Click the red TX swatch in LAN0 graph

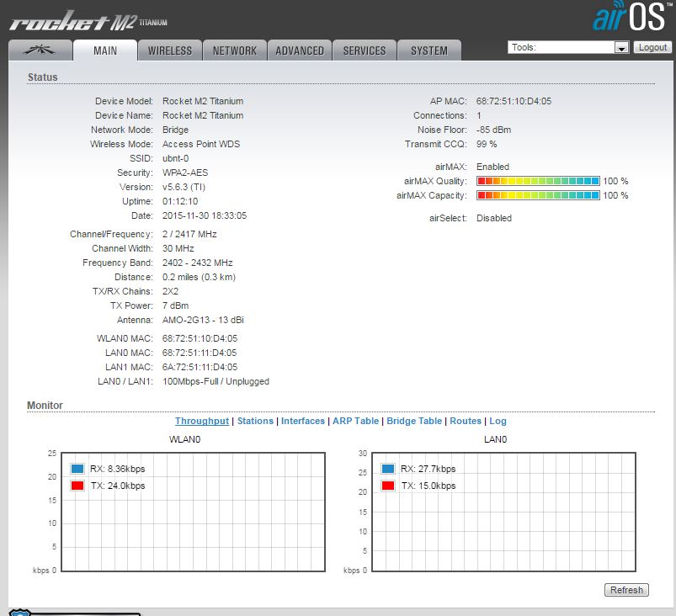point(388,486)
